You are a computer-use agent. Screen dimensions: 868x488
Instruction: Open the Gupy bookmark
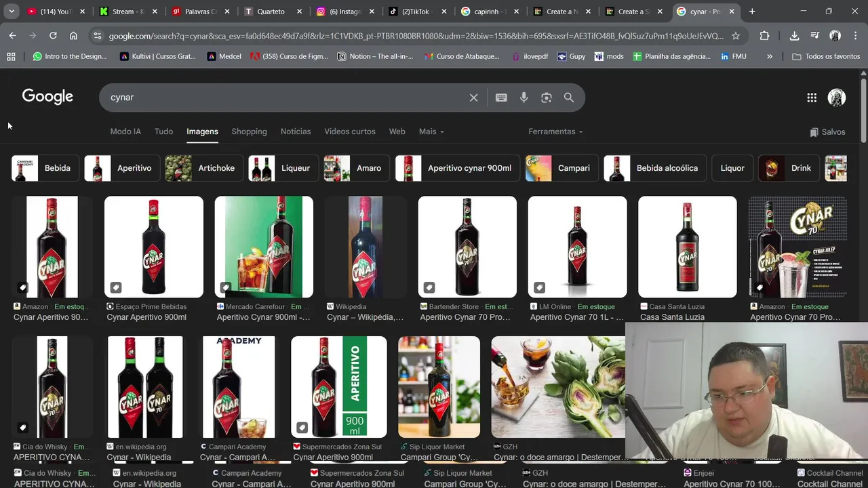click(571, 56)
